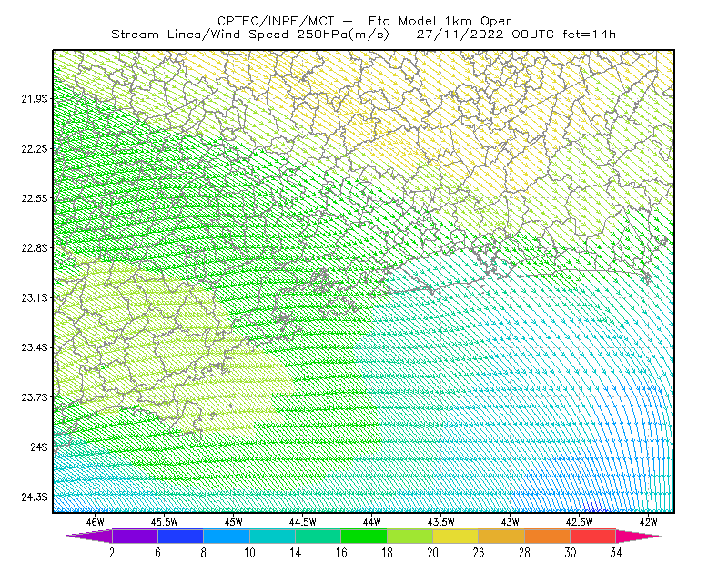Select the teal-green 14-16 legend swatch
Screen dimensions: 728x562
tap(318, 536)
